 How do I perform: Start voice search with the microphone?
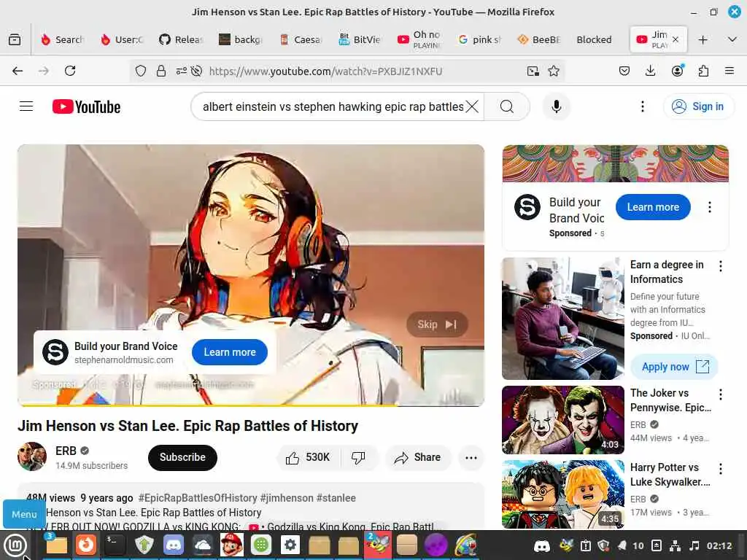(556, 106)
